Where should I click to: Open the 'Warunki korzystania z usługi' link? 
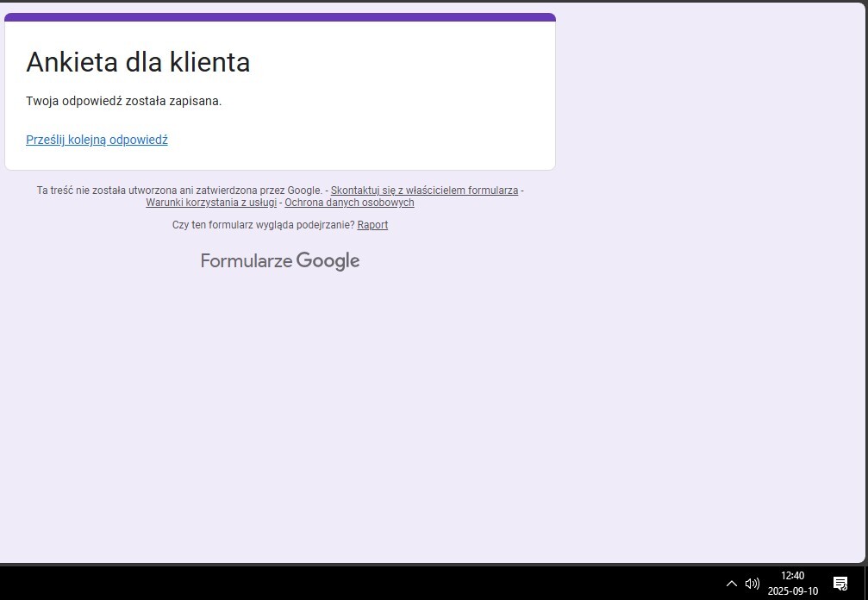pos(211,203)
